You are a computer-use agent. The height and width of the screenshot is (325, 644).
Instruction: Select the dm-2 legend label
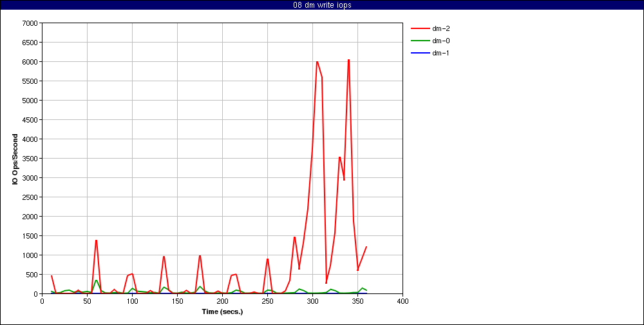tap(441, 28)
